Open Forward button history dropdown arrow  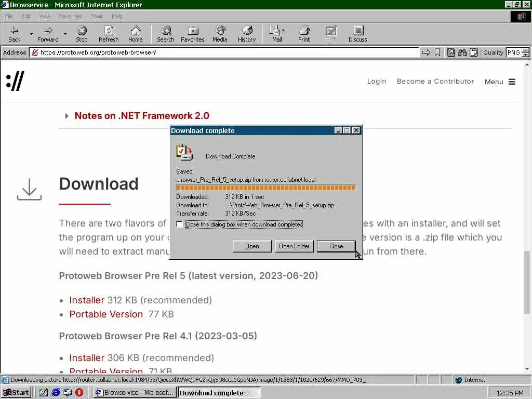click(x=65, y=34)
